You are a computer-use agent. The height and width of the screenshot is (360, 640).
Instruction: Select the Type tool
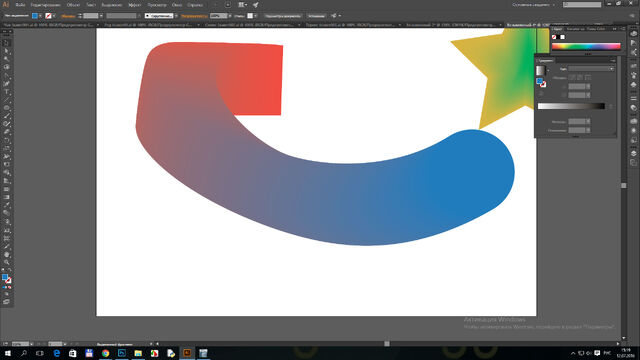[x=7, y=92]
